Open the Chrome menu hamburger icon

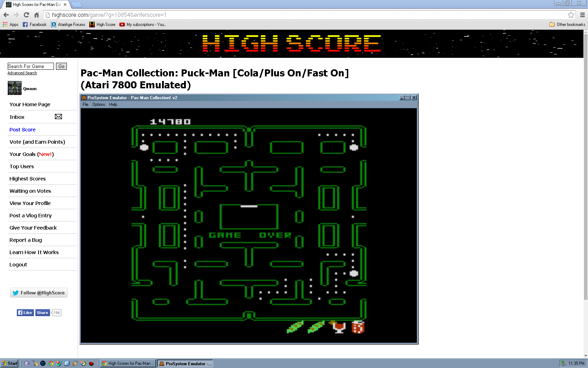582,15
